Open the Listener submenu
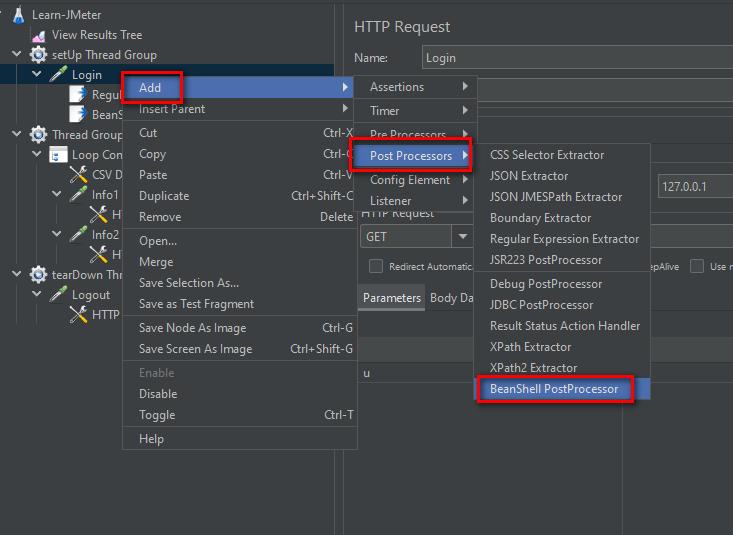The width and height of the screenshot is (733, 535). click(x=416, y=201)
